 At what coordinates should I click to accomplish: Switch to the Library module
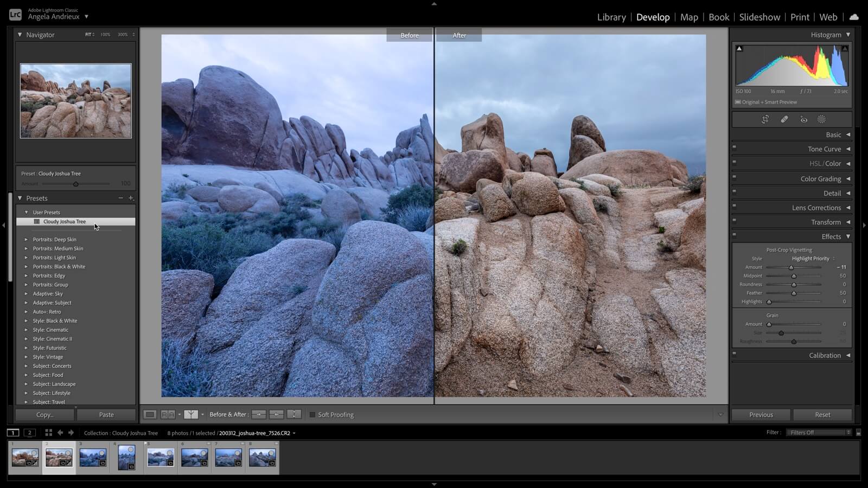611,17
